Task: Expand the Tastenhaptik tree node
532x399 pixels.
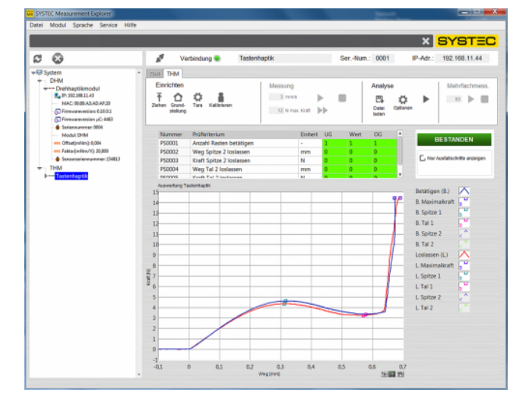Action: pyautogui.click(x=46, y=176)
